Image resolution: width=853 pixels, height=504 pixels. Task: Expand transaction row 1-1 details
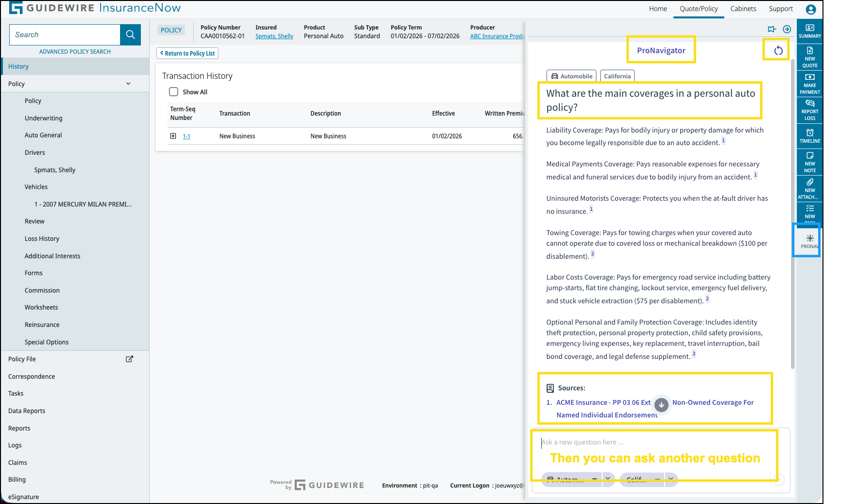pyautogui.click(x=173, y=136)
